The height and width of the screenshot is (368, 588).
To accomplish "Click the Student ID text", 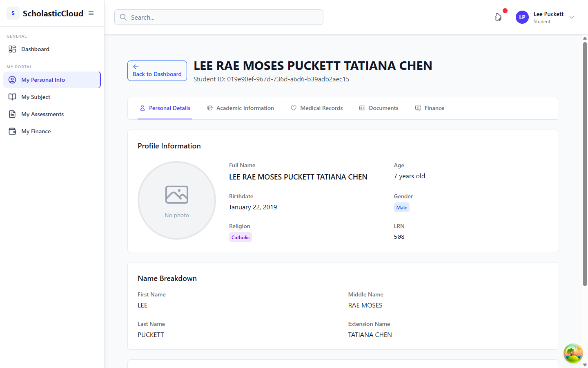I will [271, 79].
